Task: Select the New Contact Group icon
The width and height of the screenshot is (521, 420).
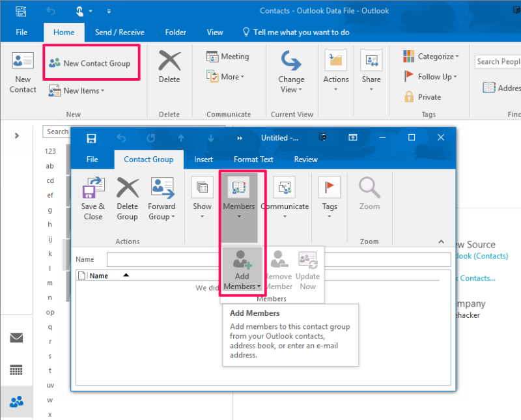Action: pyautogui.click(x=91, y=63)
